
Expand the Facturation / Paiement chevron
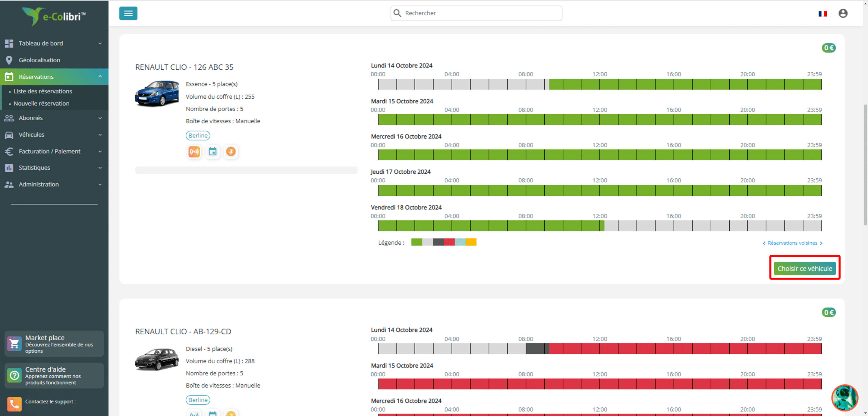pyautogui.click(x=100, y=152)
